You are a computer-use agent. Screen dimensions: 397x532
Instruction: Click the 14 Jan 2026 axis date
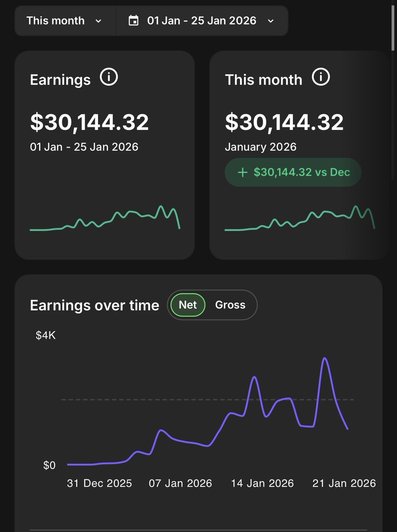(x=262, y=483)
